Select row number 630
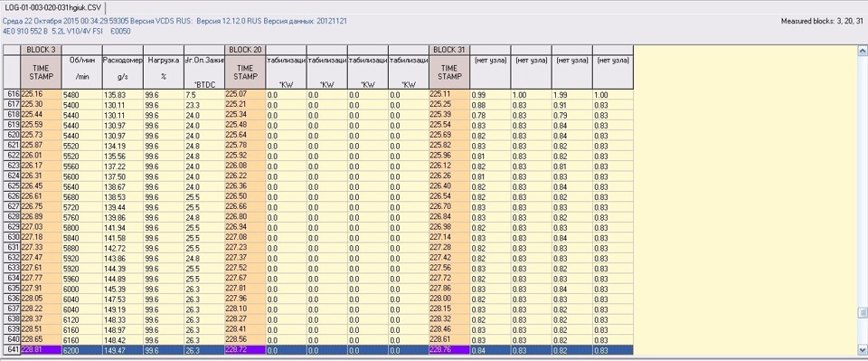The width and height of the screenshot is (868, 361). pos(12,238)
